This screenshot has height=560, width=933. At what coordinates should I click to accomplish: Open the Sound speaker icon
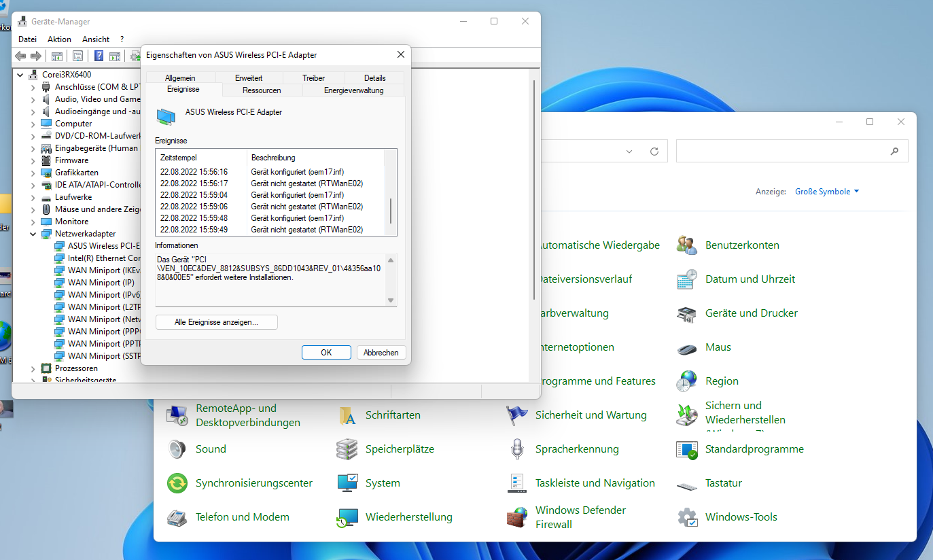[x=177, y=449]
